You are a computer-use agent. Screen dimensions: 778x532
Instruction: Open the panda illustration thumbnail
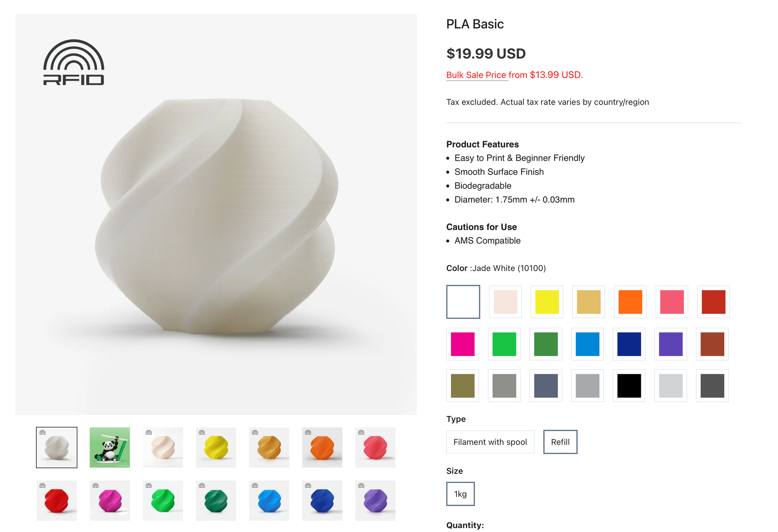(x=110, y=447)
